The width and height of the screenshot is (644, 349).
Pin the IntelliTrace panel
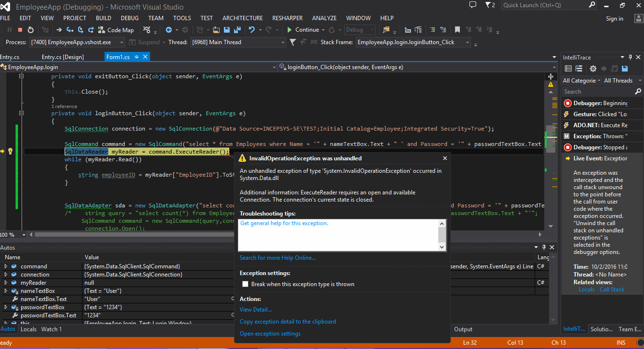coord(630,57)
